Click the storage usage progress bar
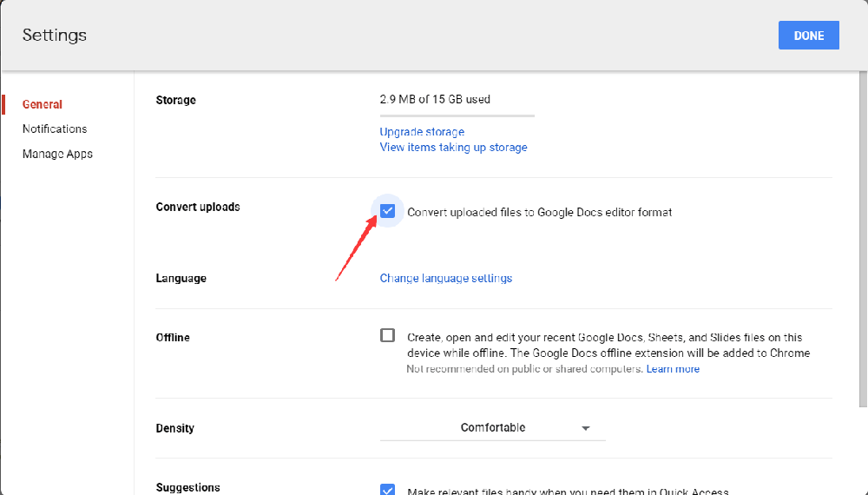 click(x=457, y=115)
